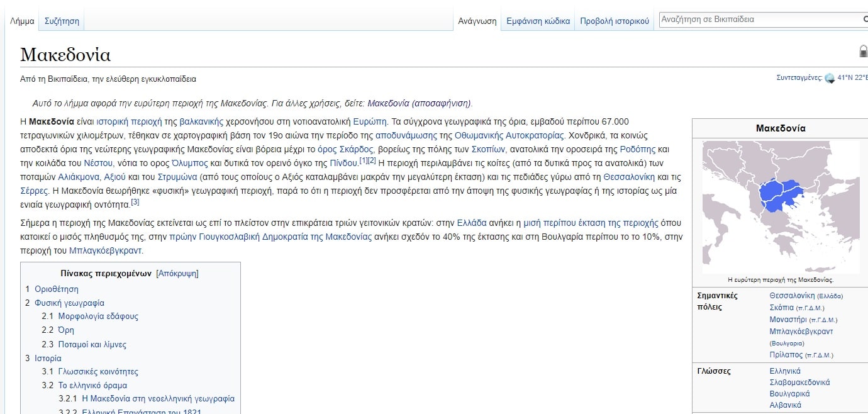Switch to the Εμφάνιση κώδικα tab
Screen dimensions: 868x414
coord(538,21)
